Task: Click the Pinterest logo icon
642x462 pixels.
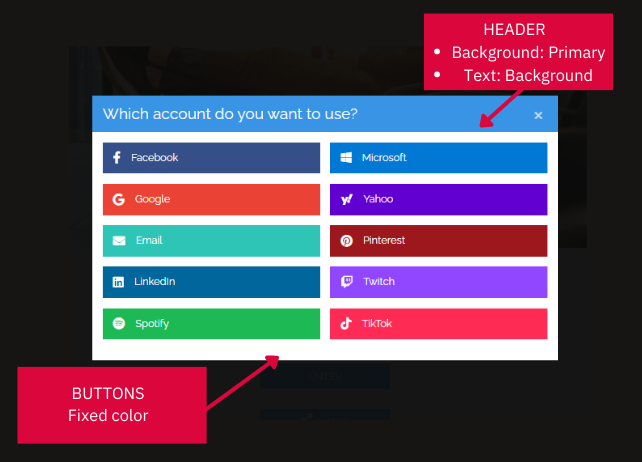Action: click(346, 241)
